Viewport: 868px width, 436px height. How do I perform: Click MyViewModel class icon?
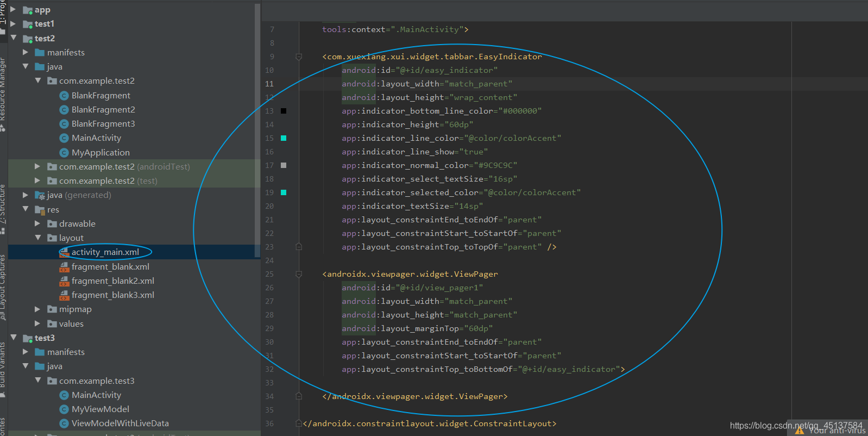[x=64, y=409]
